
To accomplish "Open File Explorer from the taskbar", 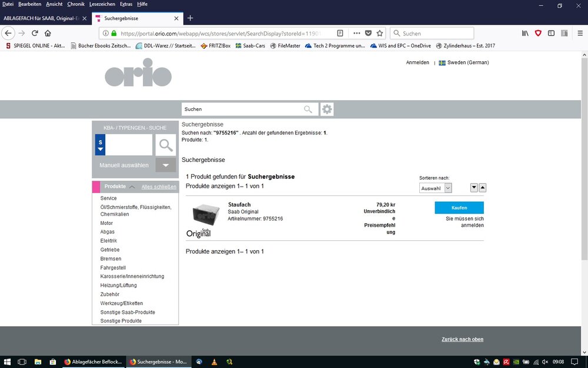I will 38,362.
